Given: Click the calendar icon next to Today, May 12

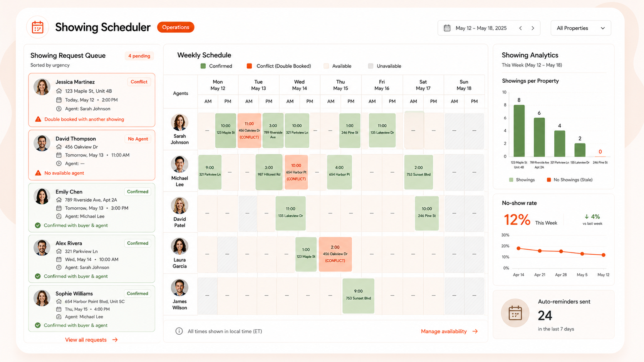Looking at the screenshot, I should pos(59,100).
